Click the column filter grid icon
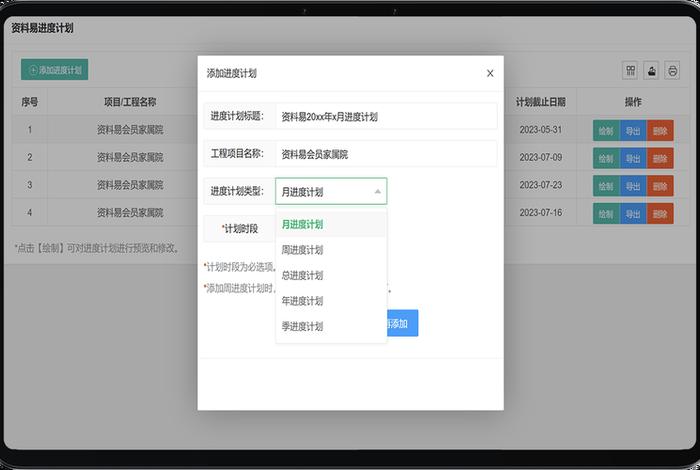Viewport: 700px width, 470px height. [x=631, y=71]
